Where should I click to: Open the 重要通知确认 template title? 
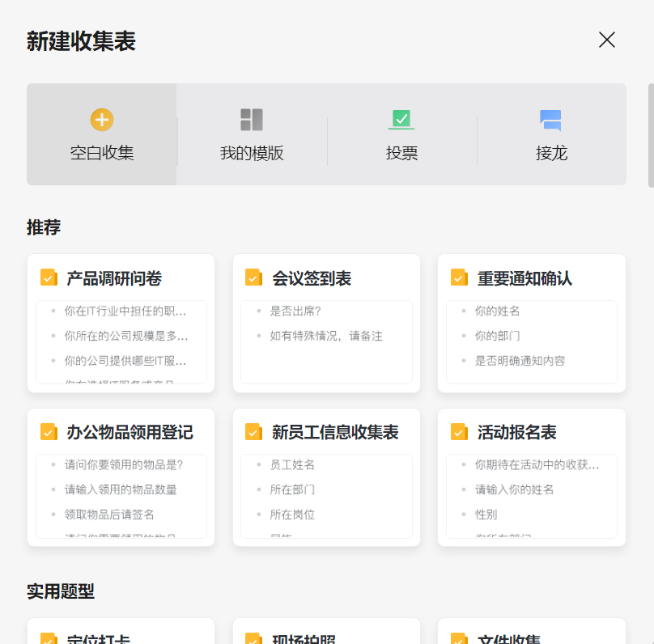(524, 278)
